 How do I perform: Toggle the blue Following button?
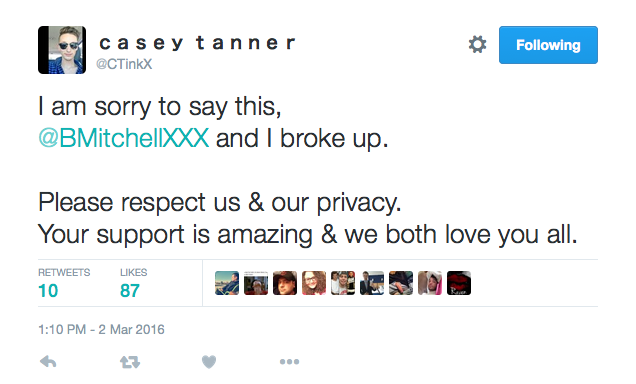[x=548, y=45]
